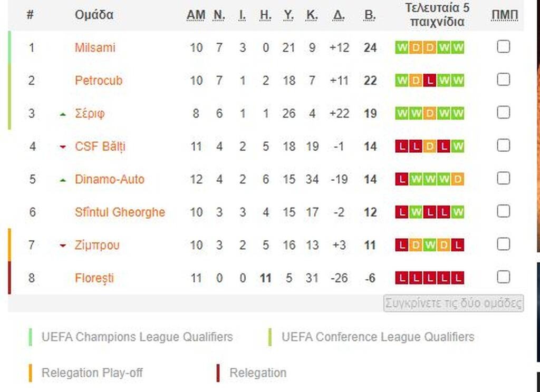Click the green W result badge for CSF Bălți
Viewport: 540px width, 392px height.
click(458, 146)
